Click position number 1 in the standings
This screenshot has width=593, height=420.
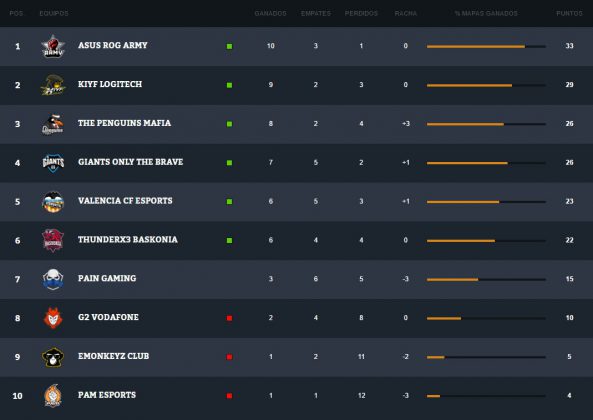click(17, 46)
